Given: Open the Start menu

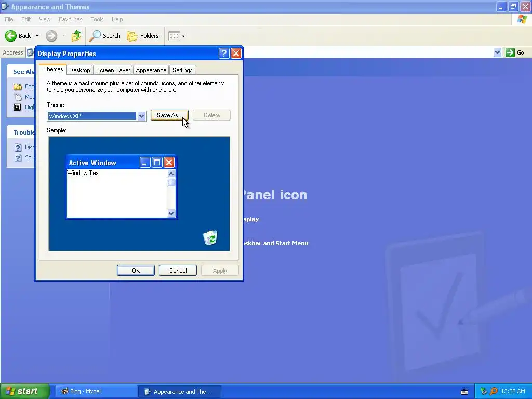Looking at the screenshot, I should (x=25, y=391).
